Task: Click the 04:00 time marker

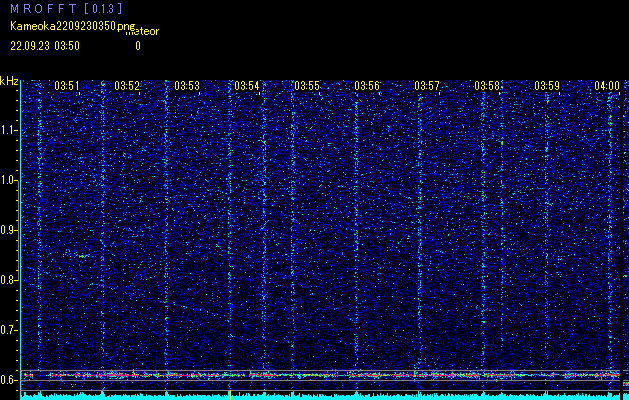Action: [x=607, y=86]
